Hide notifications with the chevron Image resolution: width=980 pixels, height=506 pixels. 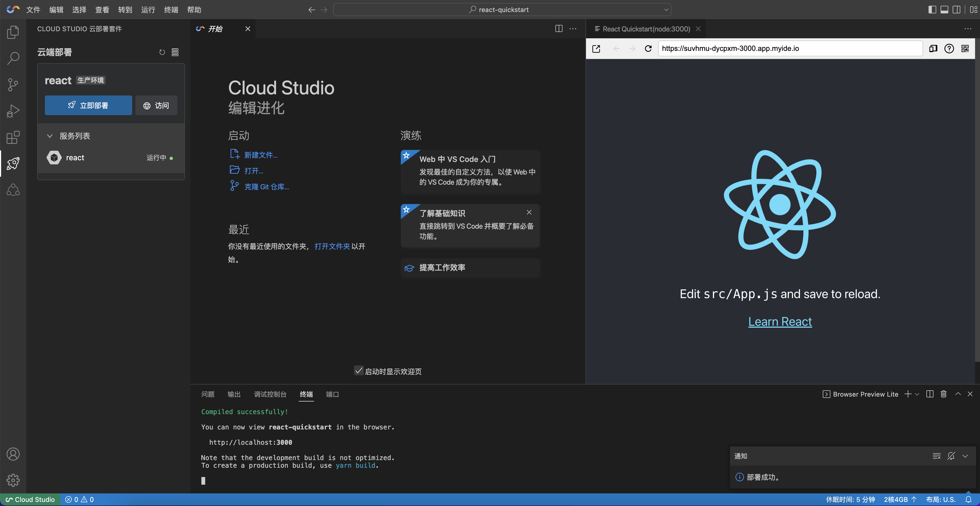pyautogui.click(x=965, y=456)
